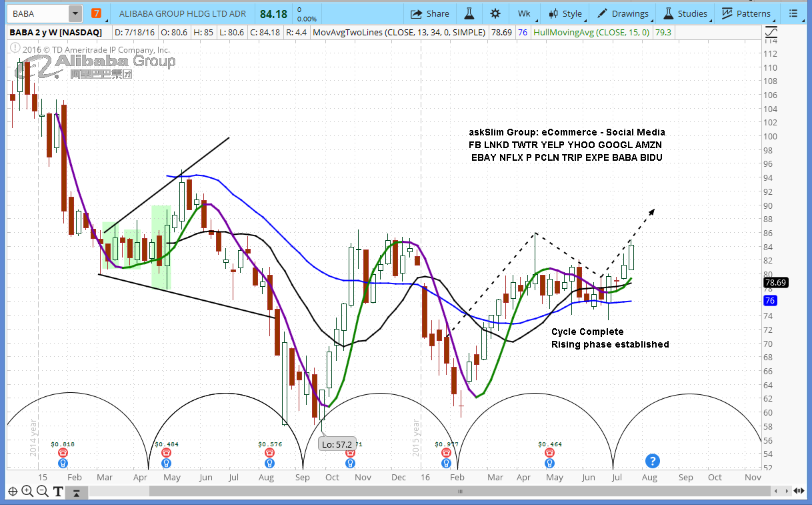Expand the Drawings dropdown
The height and width of the screenshot is (505, 812).
623,13
